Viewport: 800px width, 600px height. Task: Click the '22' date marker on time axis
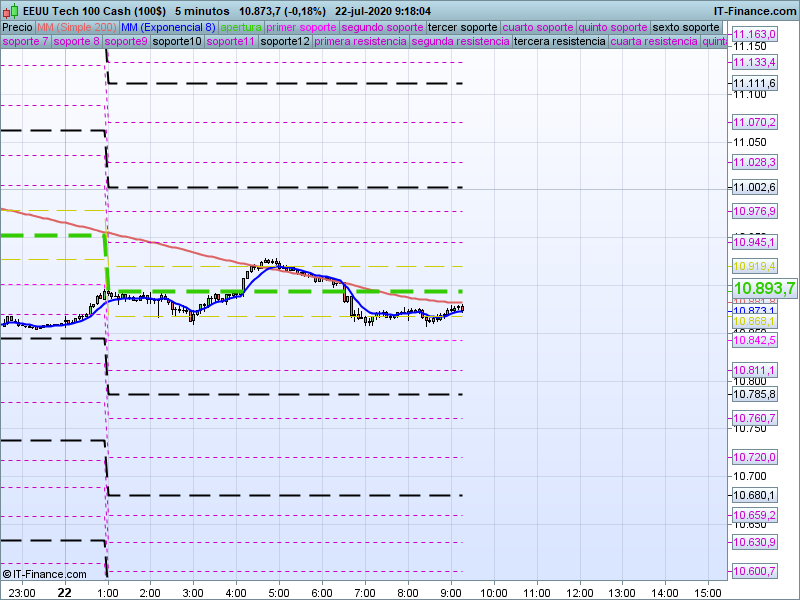(x=64, y=592)
